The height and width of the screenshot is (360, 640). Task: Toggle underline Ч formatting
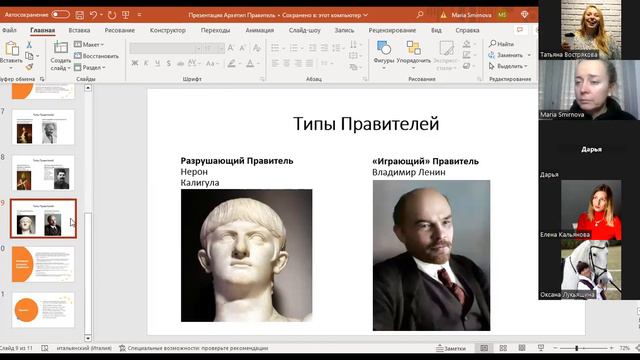157,64
